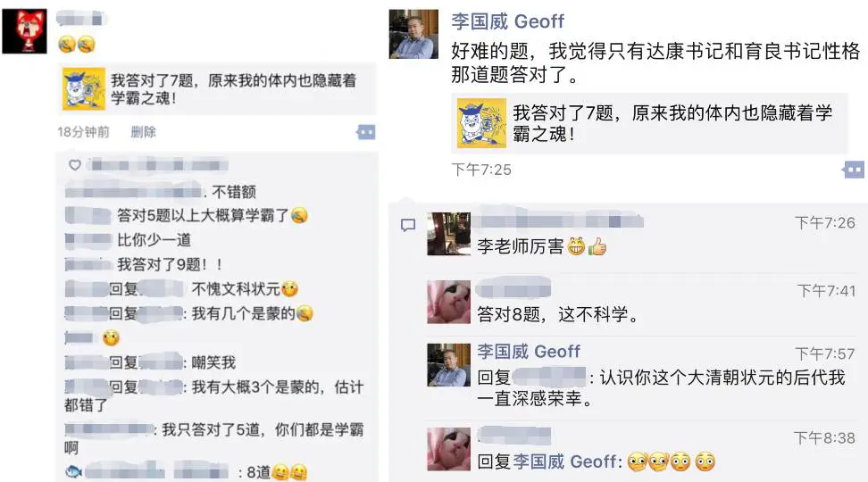This screenshot has width=868, height=482.
Task: Tap the quiz mascot thumbnail in right card
Action: pyautogui.click(x=481, y=123)
